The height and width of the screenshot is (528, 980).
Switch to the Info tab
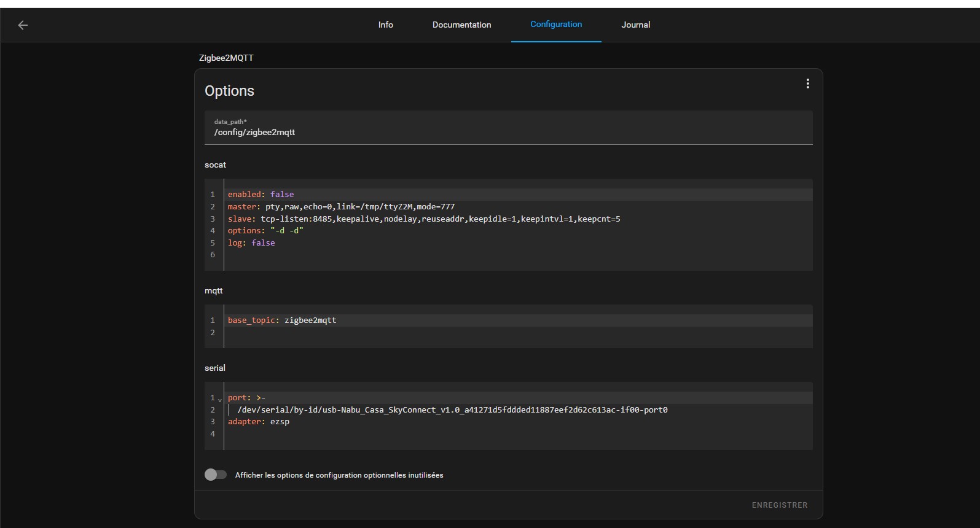tap(385, 25)
